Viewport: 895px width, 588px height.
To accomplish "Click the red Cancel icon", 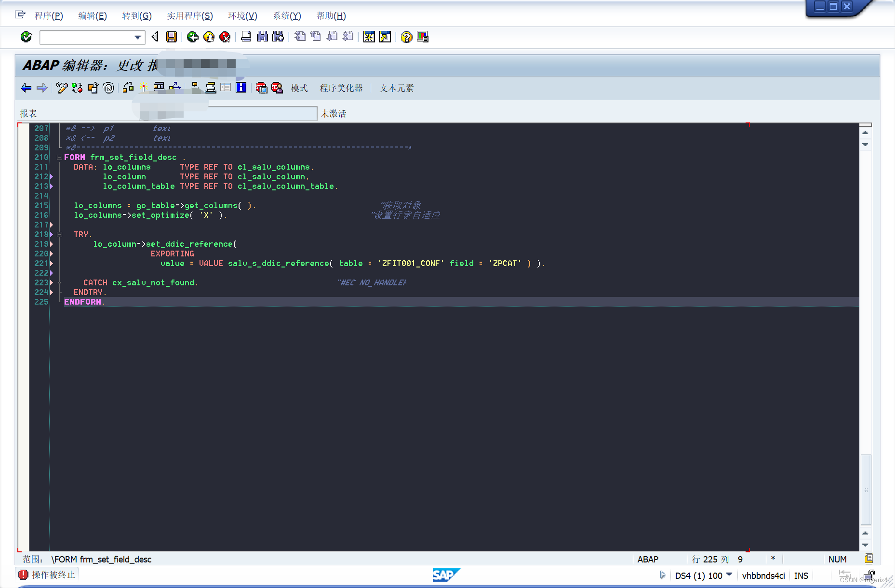I will pos(225,37).
